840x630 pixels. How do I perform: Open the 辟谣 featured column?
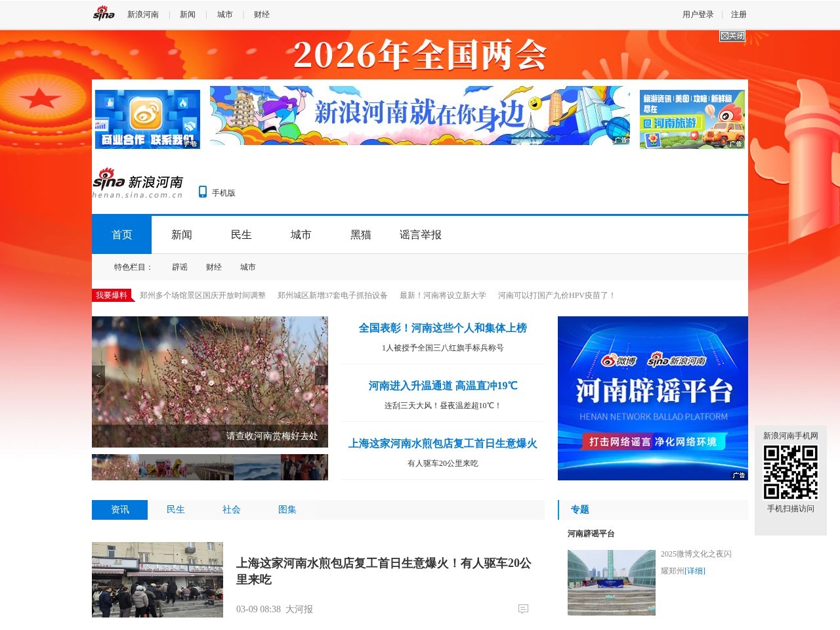(x=180, y=267)
